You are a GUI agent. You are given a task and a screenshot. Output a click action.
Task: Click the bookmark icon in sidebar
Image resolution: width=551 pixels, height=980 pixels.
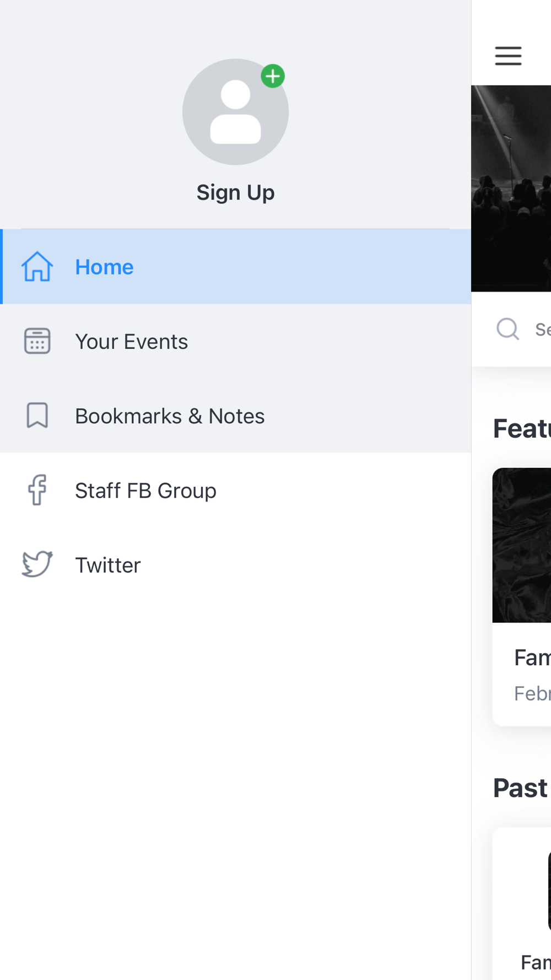click(x=37, y=416)
